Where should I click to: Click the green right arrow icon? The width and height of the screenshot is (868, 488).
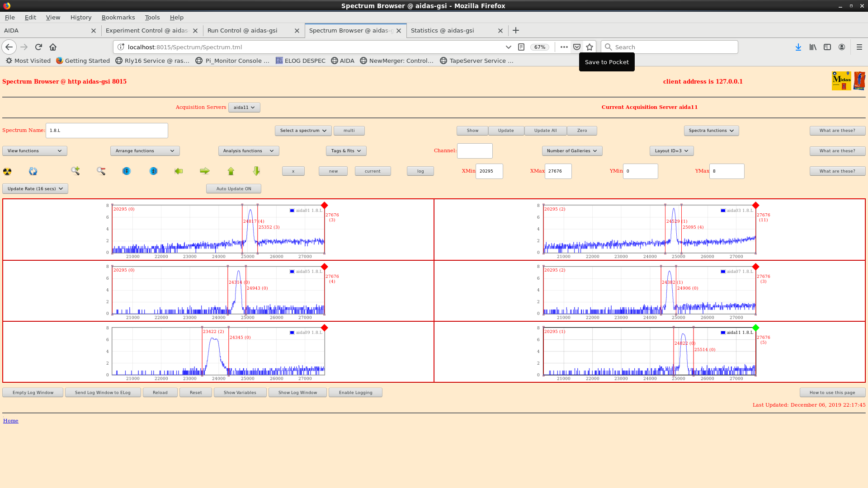[205, 171]
